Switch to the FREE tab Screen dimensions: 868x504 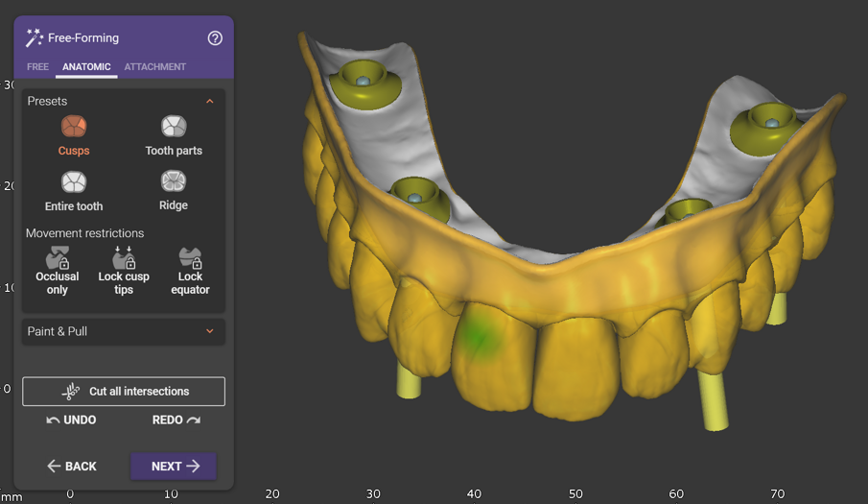pyautogui.click(x=37, y=67)
